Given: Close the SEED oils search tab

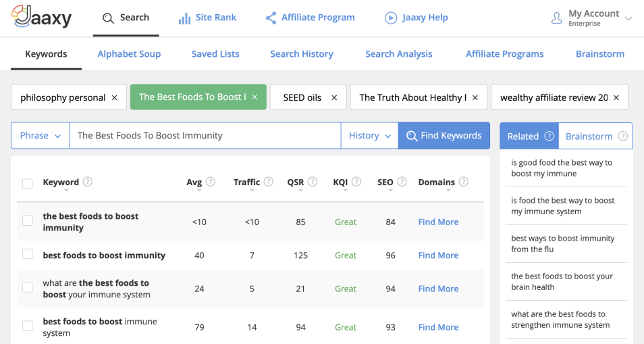Looking at the screenshot, I should point(334,98).
